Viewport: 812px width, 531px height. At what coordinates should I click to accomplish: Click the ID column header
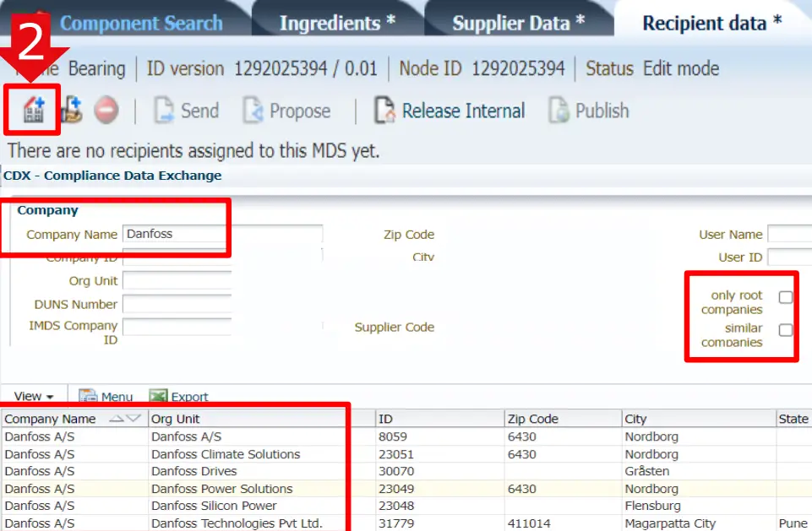(x=439, y=418)
